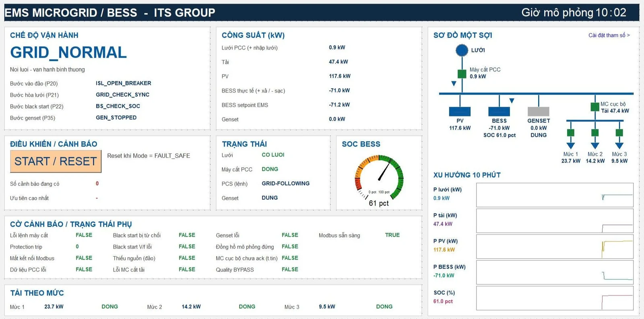Select the blue load arrow above Mức 3
Image resolution: width=644 pixels, height=319 pixels.
click(619, 145)
